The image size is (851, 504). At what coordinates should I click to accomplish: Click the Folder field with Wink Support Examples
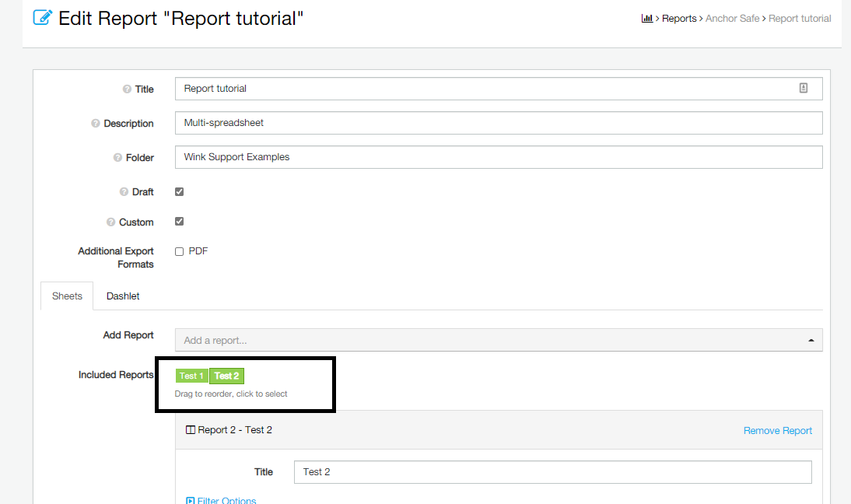[x=498, y=157]
